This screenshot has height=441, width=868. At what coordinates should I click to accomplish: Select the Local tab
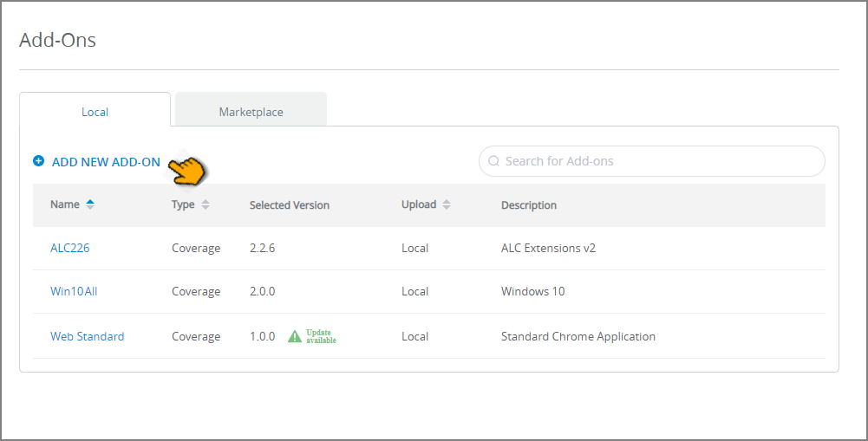(95, 112)
